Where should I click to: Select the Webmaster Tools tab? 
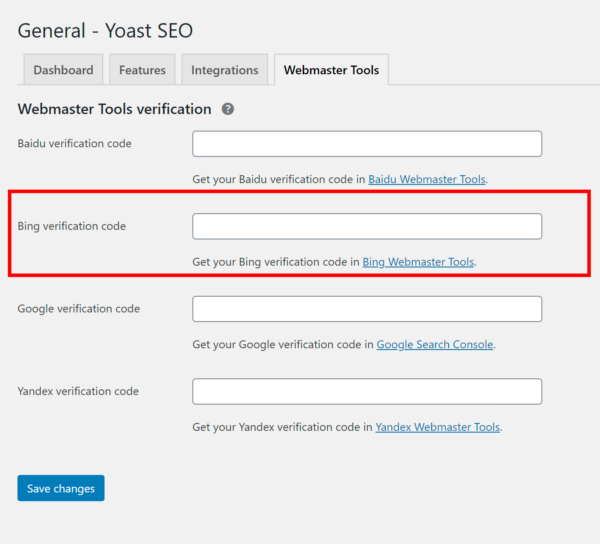pos(331,70)
